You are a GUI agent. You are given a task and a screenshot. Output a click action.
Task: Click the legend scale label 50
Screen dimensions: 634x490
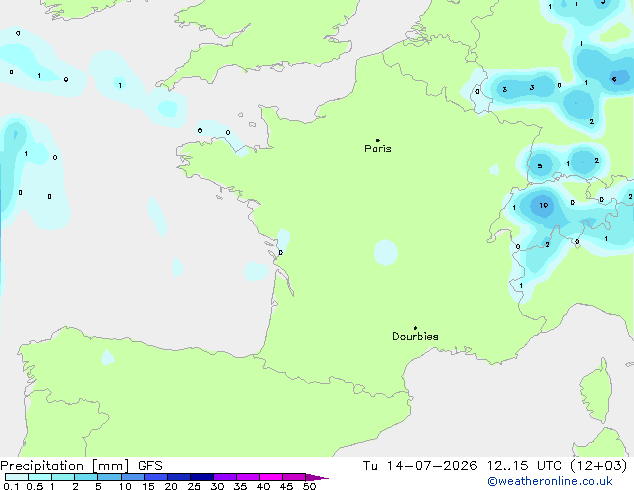309,486
